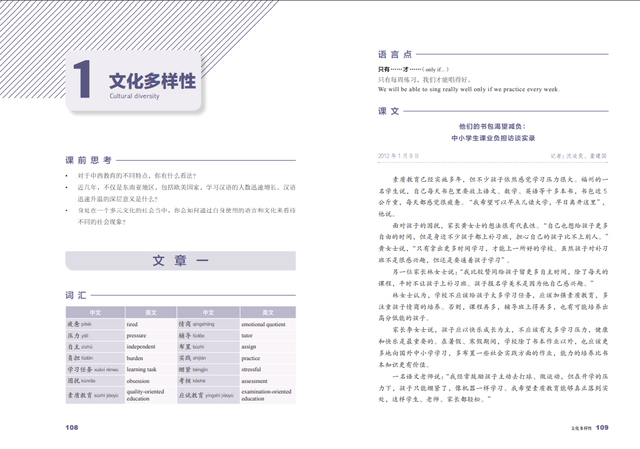The height and width of the screenshot is (449, 640).
Task: Click the article headline 他们的书包渴望减负
Action: [x=492, y=127]
